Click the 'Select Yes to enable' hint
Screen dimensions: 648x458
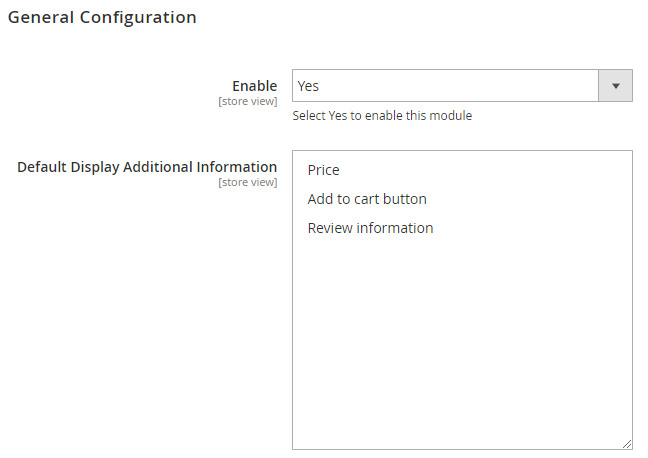pos(382,116)
